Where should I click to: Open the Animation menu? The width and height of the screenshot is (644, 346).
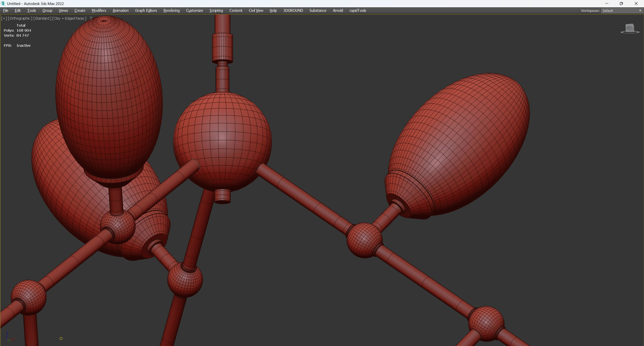(121, 11)
